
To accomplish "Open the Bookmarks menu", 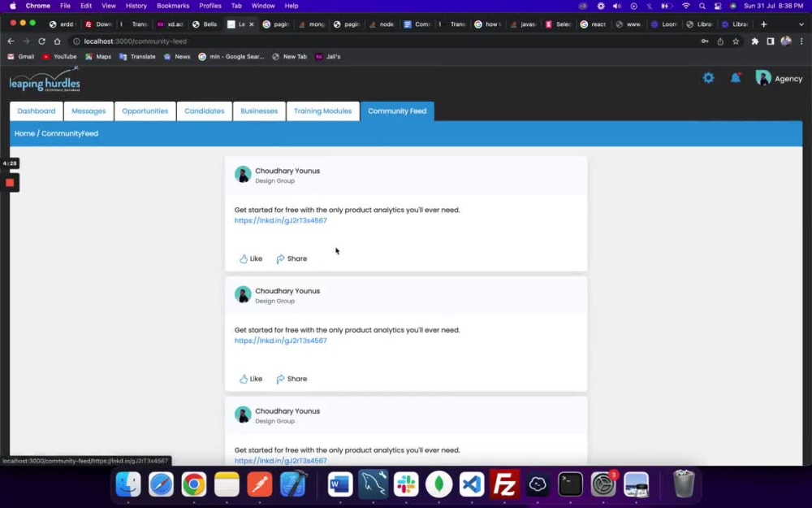I will point(173,6).
